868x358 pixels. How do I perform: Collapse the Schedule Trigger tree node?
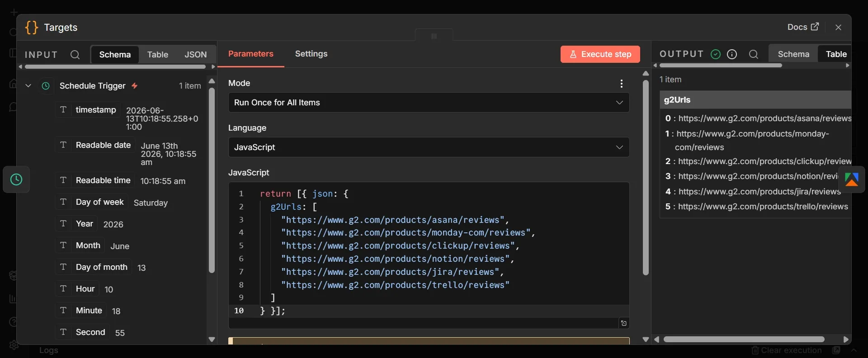pos(28,86)
